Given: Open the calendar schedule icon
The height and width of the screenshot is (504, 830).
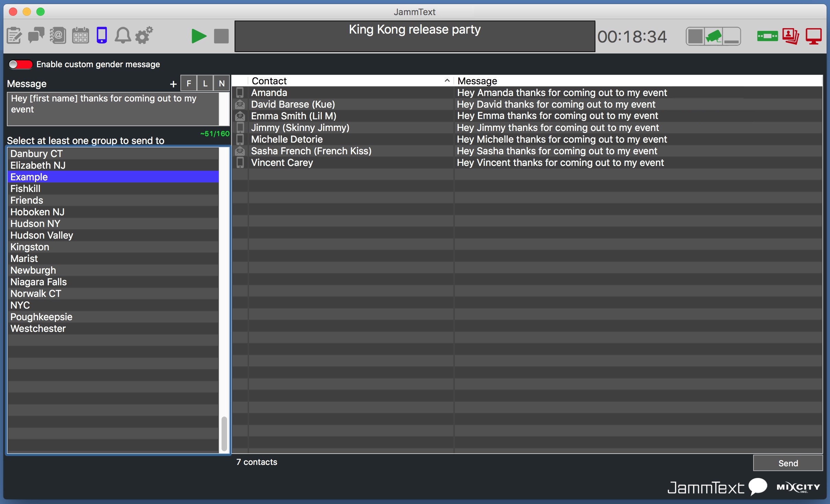Looking at the screenshot, I should [81, 35].
